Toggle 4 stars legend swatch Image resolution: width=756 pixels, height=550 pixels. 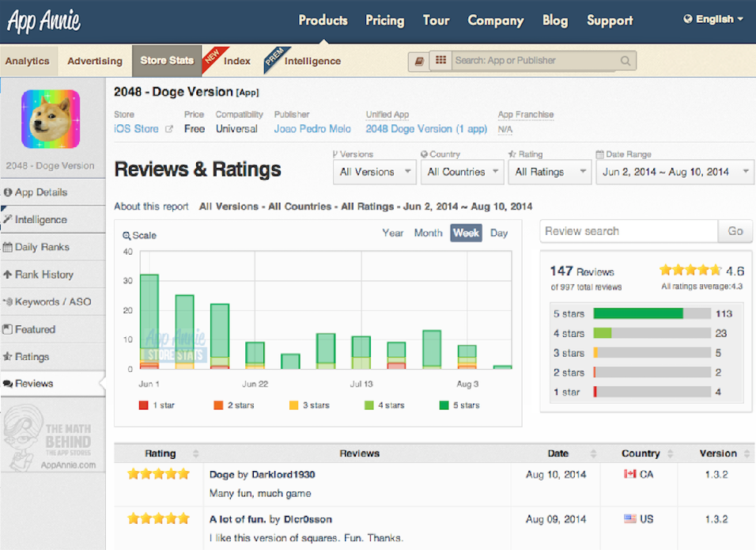(369, 405)
